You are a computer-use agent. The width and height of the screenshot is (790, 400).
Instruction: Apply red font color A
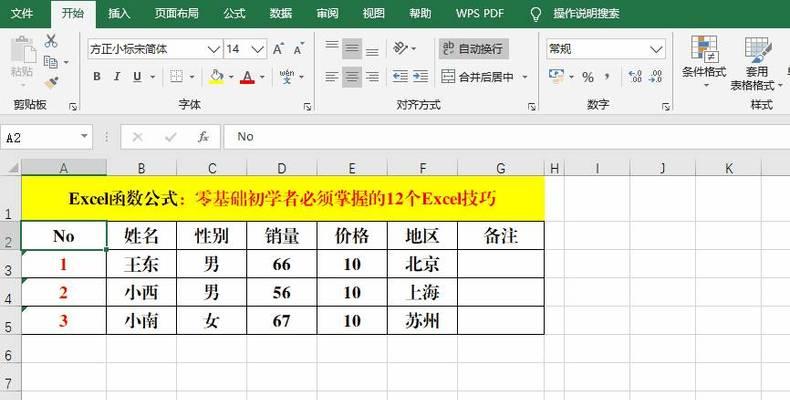(x=247, y=77)
